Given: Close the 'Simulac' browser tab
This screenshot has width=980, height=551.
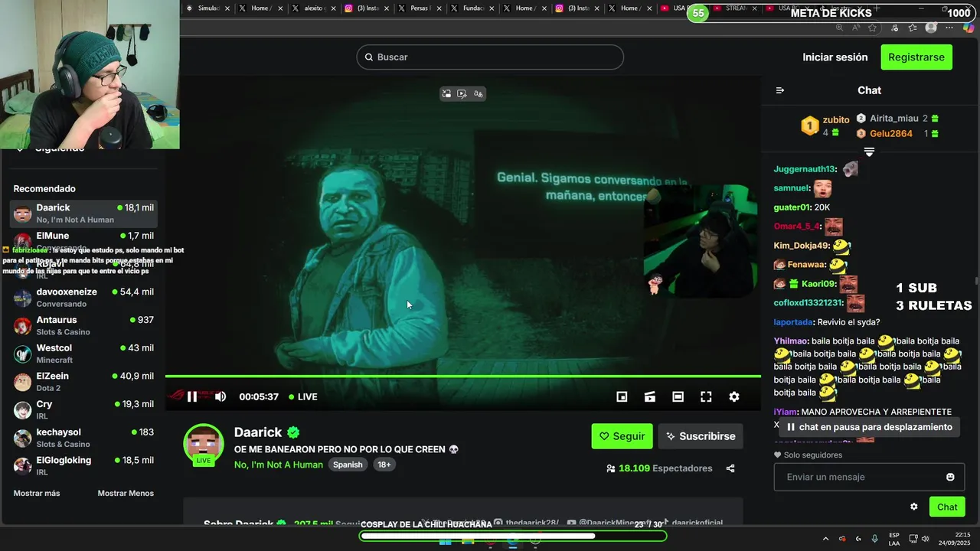Looking at the screenshot, I should [x=227, y=8].
